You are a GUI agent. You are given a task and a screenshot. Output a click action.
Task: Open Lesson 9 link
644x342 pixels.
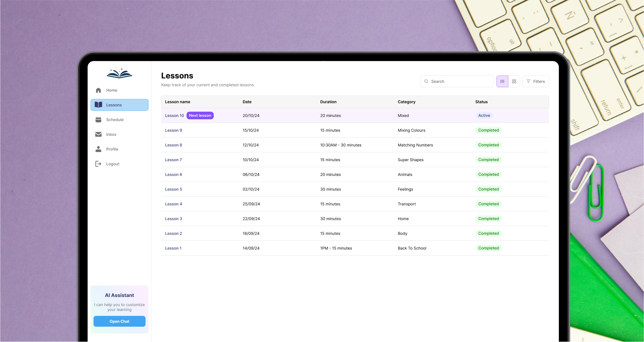click(x=173, y=130)
